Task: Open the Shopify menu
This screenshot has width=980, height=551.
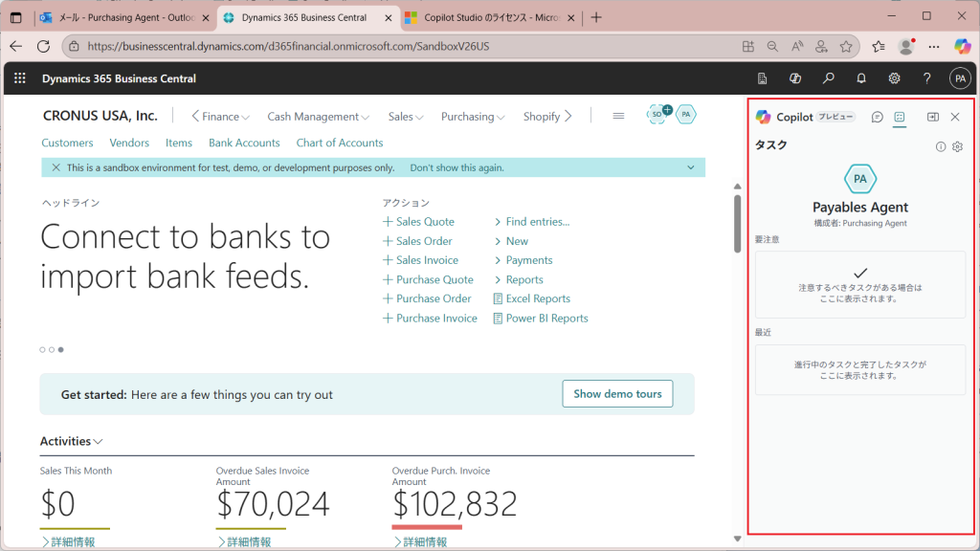Action: point(542,117)
